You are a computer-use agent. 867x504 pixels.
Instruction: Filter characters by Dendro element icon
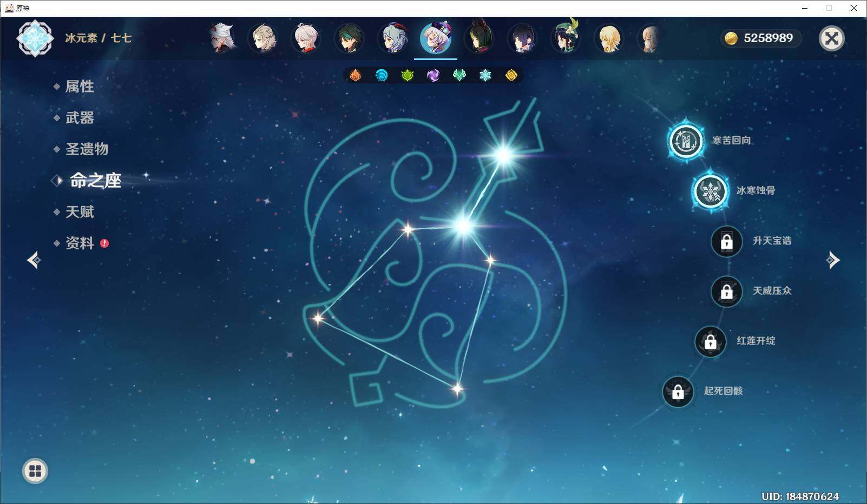pyautogui.click(x=408, y=75)
